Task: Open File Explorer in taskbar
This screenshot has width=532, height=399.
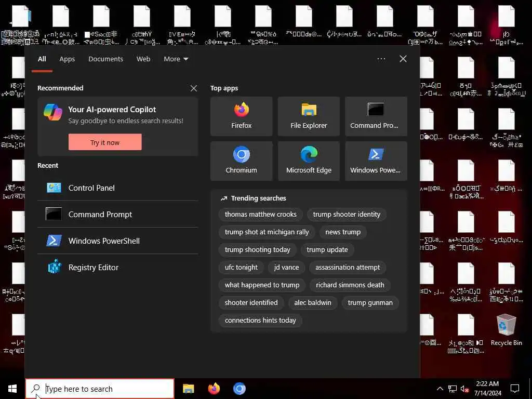Action: pyautogui.click(x=188, y=389)
